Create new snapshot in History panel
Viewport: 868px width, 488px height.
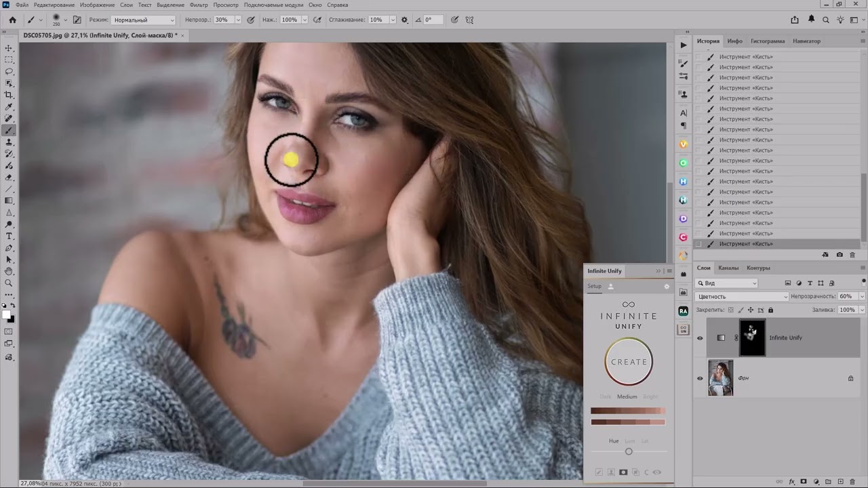[840, 255]
